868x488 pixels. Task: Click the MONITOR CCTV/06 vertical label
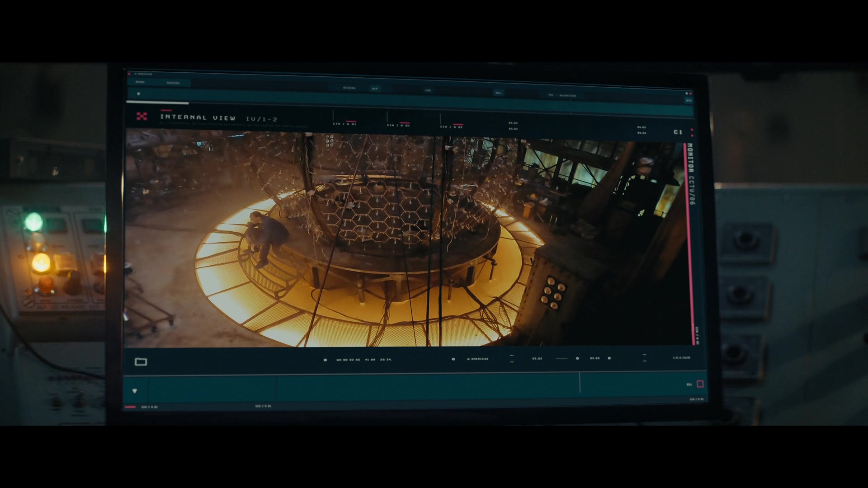691,174
